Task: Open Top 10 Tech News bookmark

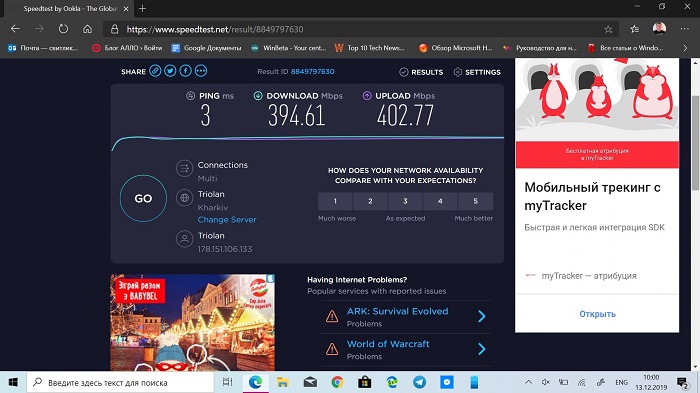Action: coord(369,48)
